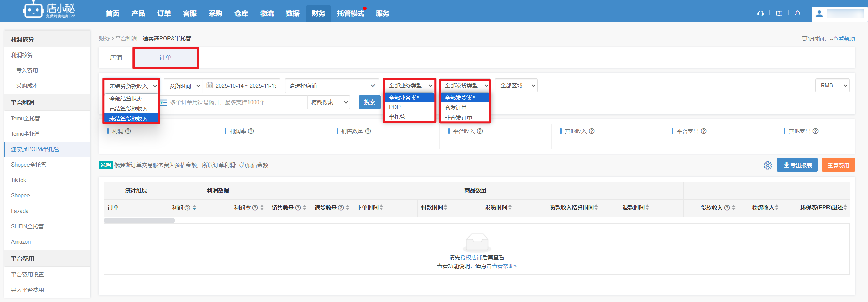Open the user profile avatar icon
868x302 pixels.
(819, 14)
